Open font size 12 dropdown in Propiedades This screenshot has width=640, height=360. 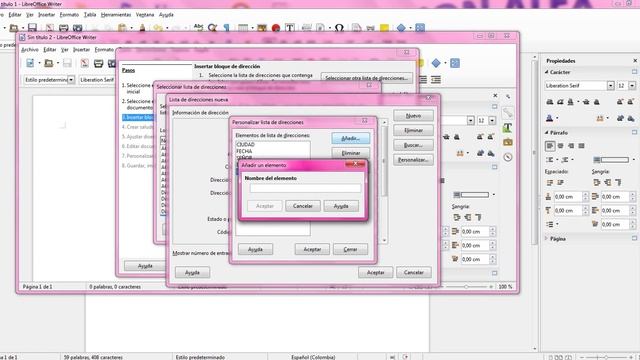tap(632, 86)
